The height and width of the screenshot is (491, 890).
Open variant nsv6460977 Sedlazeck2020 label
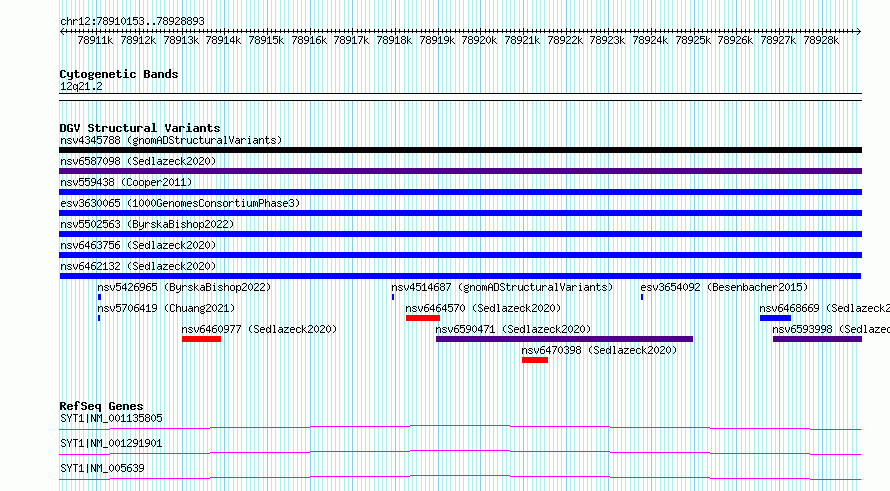[x=259, y=329]
